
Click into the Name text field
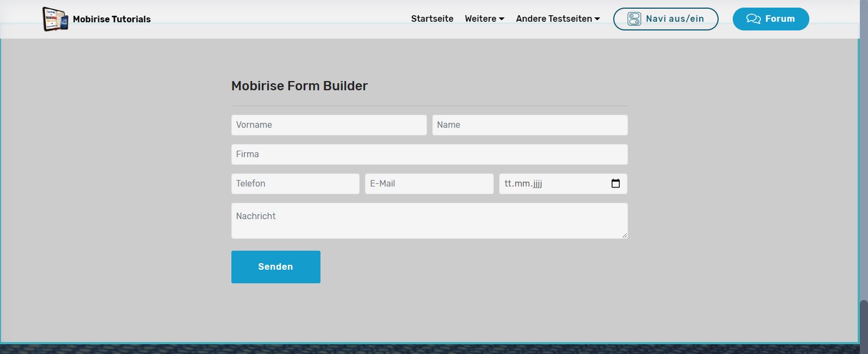coord(530,125)
